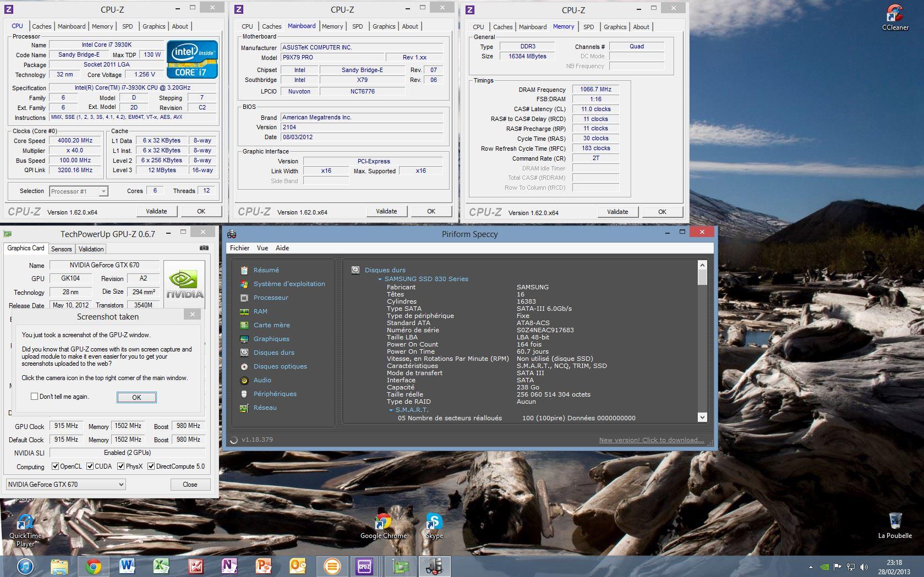
Task: Open the Vue menu in Speccy
Action: click(263, 248)
